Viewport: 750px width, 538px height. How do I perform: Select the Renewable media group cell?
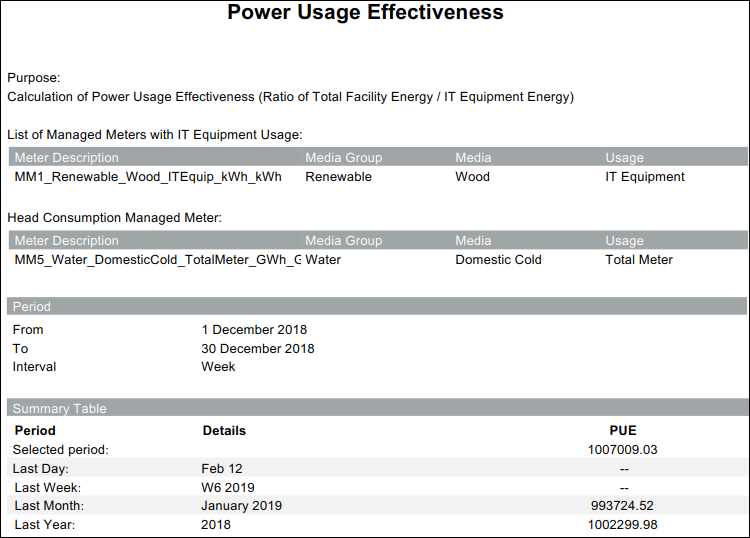pyautogui.click(x=338, y=177)
